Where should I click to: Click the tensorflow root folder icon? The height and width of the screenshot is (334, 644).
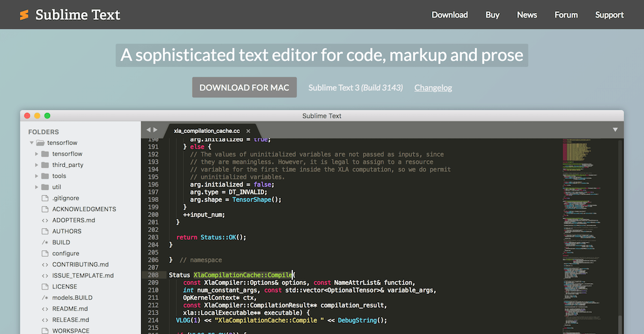[40, 143]
